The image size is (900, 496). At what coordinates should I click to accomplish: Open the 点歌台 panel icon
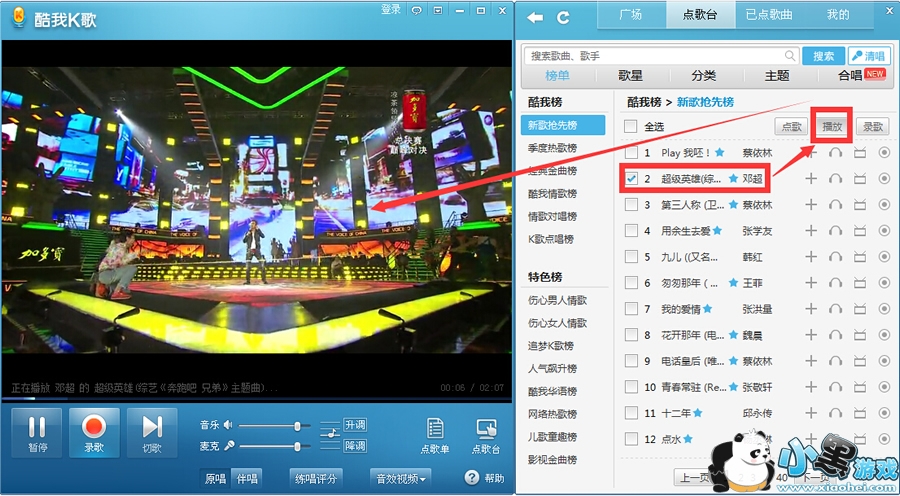point(486,436)
